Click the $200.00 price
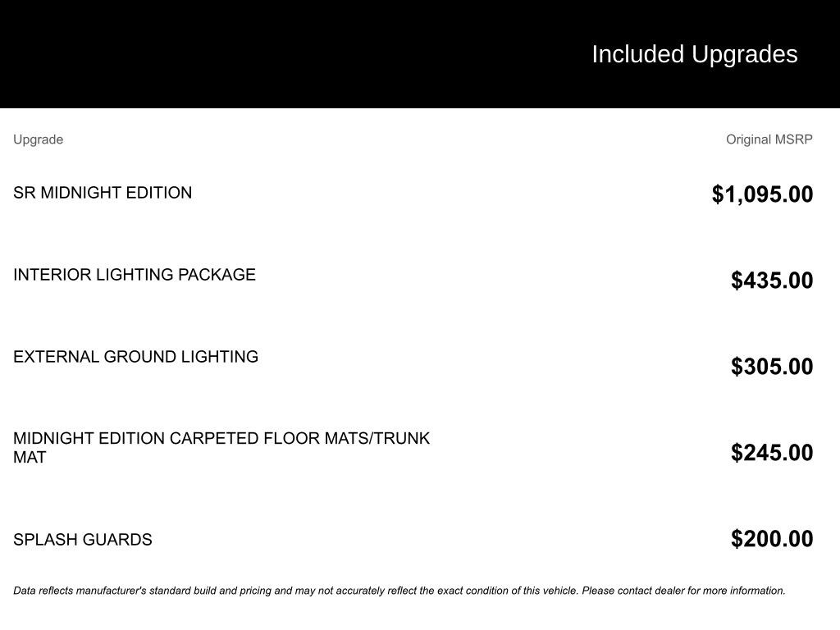Viewport: 840px width, 630px height. pyautogui.click(x=772, y=539)
